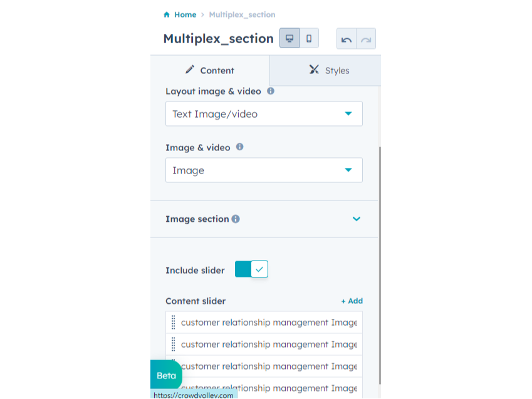The height and width of the screenshot is (399, 532).
Task: Open the Image & video type dropdown
Action: pos(264,170)
